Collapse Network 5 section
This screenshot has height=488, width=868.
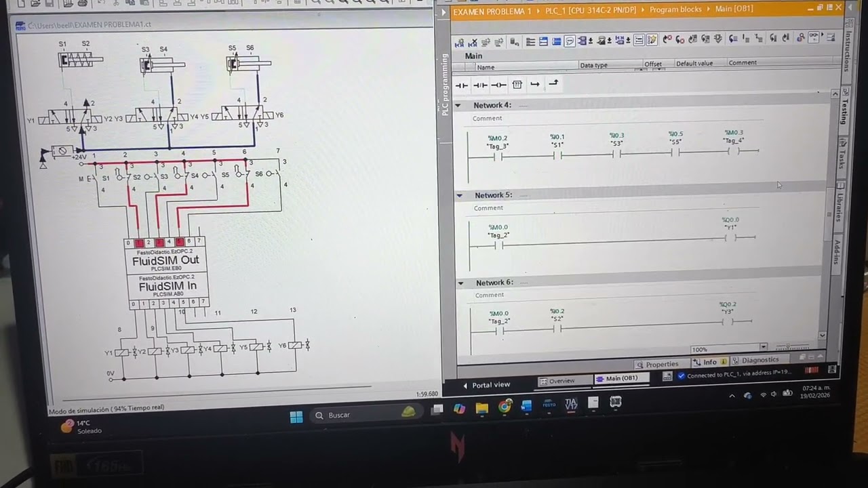pyautogui.click(x=459, y=195)
